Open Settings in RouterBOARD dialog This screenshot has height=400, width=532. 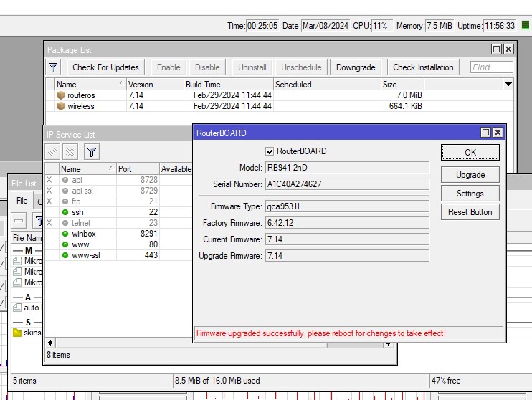pos(470,194)
